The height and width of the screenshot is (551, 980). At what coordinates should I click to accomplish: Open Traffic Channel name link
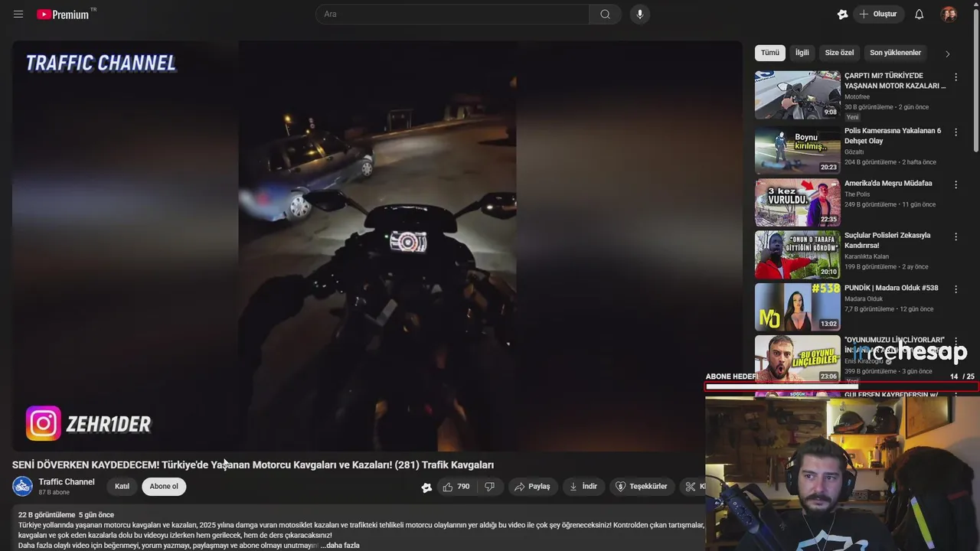click(67, 481)
